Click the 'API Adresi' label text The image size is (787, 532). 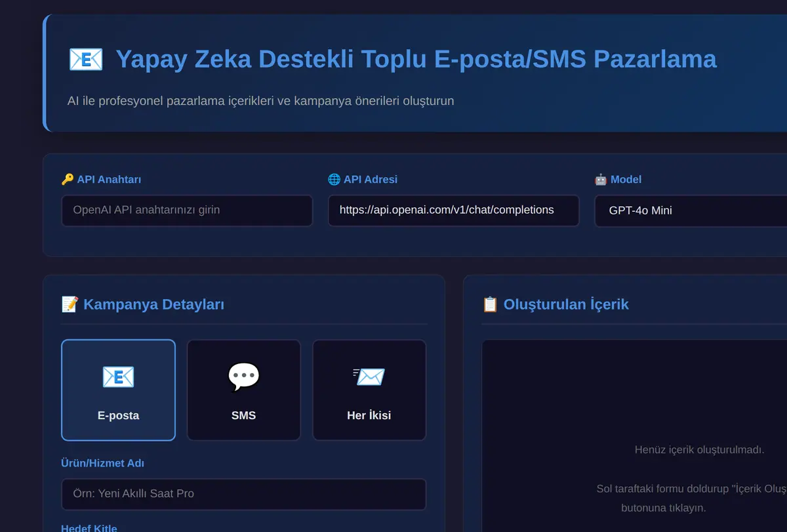[371, 179]
